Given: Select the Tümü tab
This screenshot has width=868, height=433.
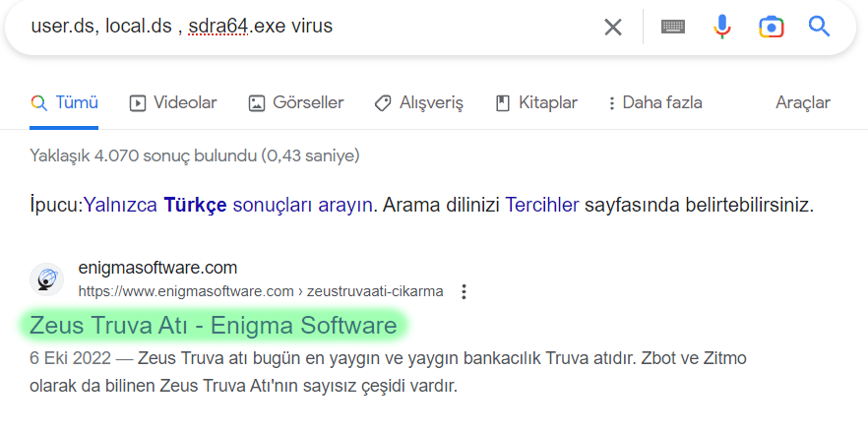Looking at the screenshot, I should 65,102.
